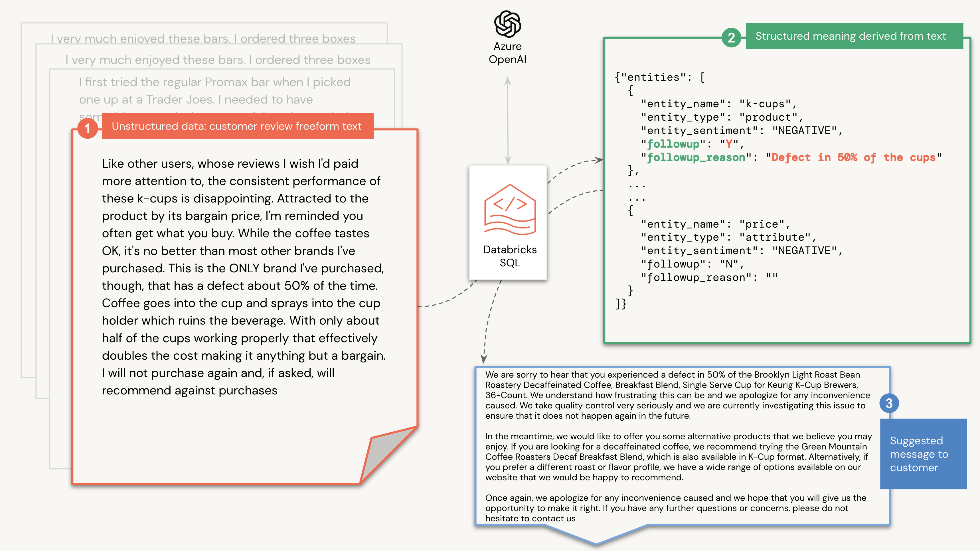Toggle the followup field value Y
This screenshot has height=551, width=980.
pyautogui.click(x=729, y=142)
